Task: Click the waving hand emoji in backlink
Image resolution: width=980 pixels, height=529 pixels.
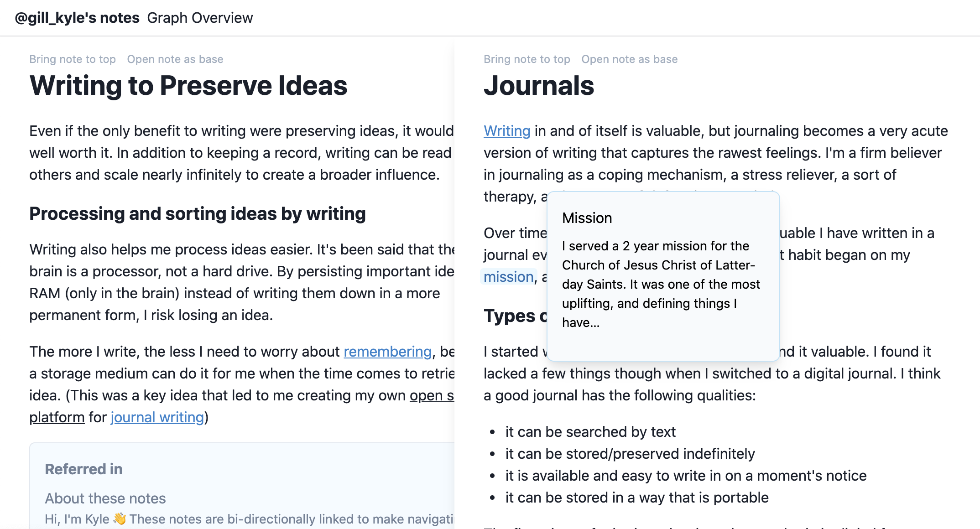Action: (120, 519)
